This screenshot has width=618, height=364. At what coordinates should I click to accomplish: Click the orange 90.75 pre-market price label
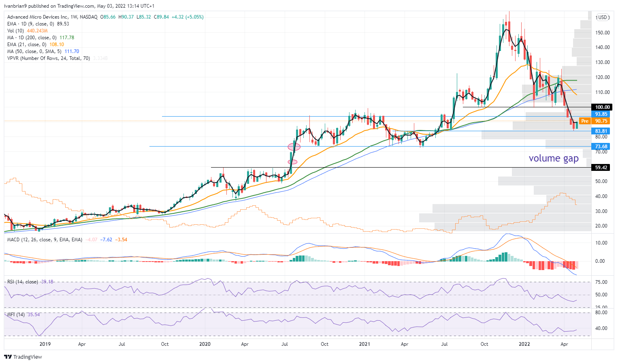point(601,121)
